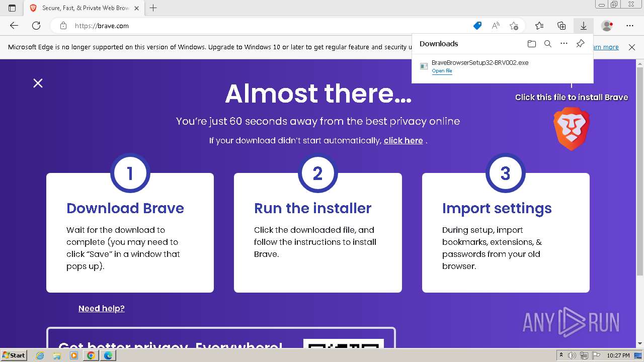Switch to Microsoft Edge taskbar button
644x362 pixels.
(x=108, y=355)
